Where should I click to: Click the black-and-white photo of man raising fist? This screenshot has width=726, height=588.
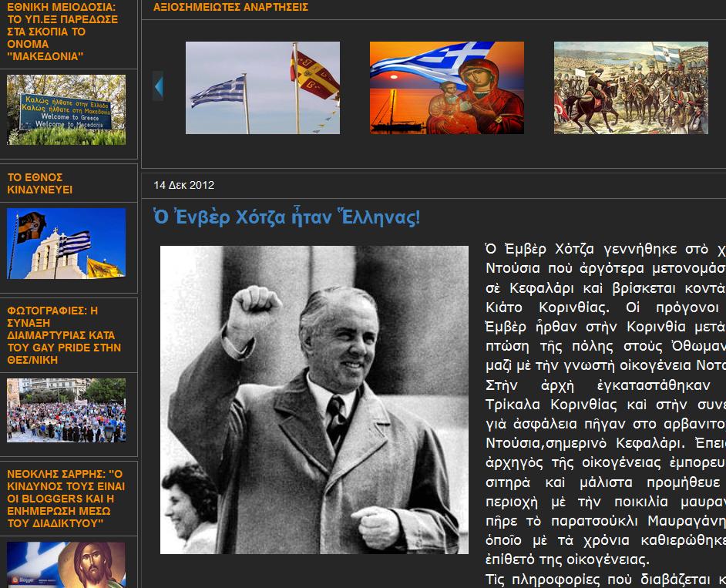(314, 400)
